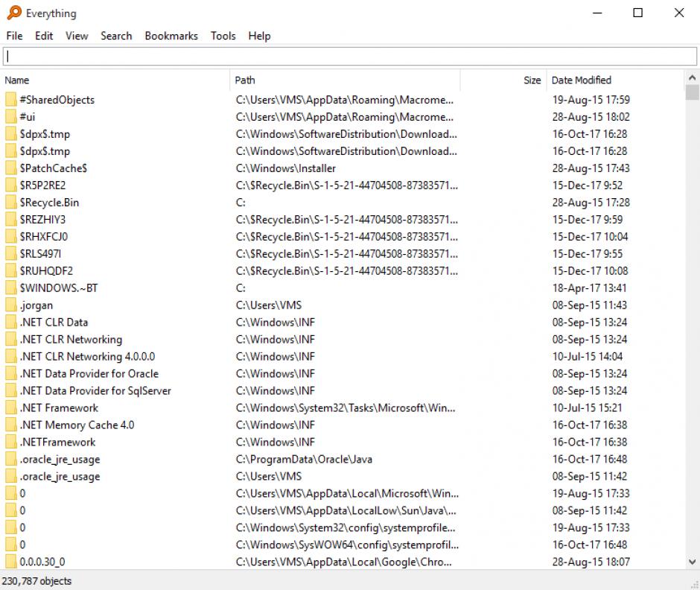Open the Tools menu
This screenshot has height=590, width=700.
223,36
